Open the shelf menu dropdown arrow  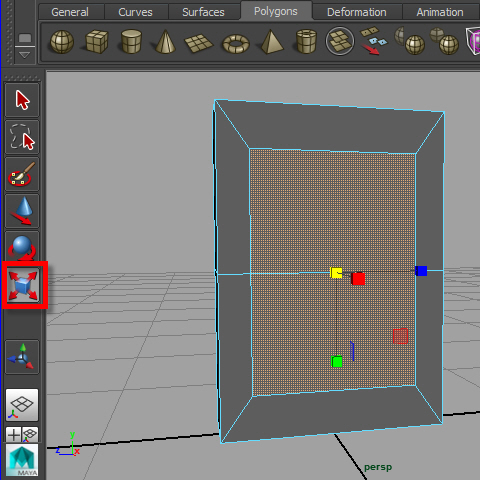(24, 55)
